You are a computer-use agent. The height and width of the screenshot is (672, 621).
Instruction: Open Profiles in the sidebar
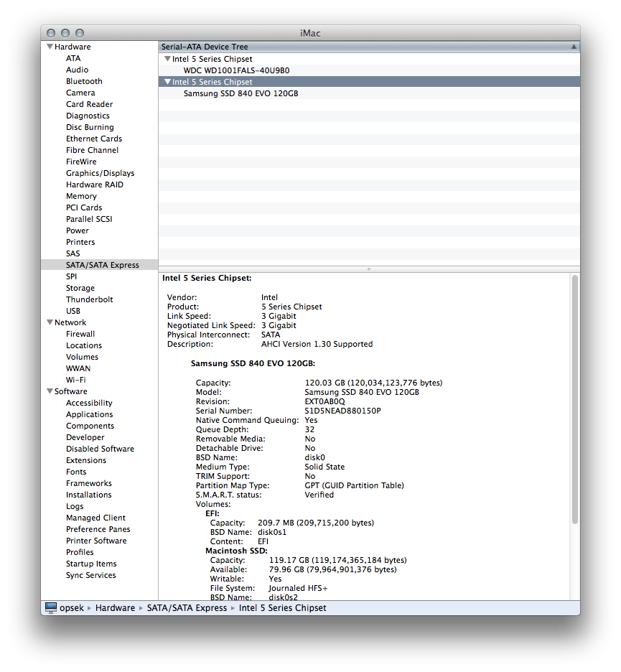pos(80,552)
